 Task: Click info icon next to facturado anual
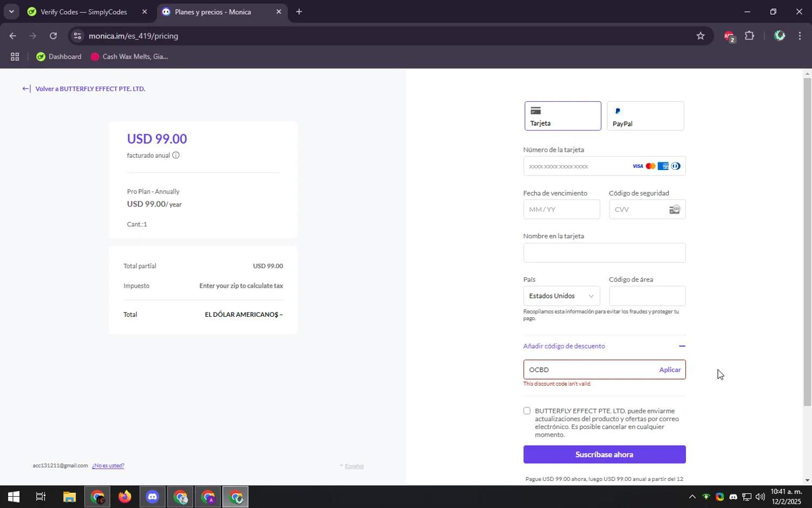tap(176, 155)
